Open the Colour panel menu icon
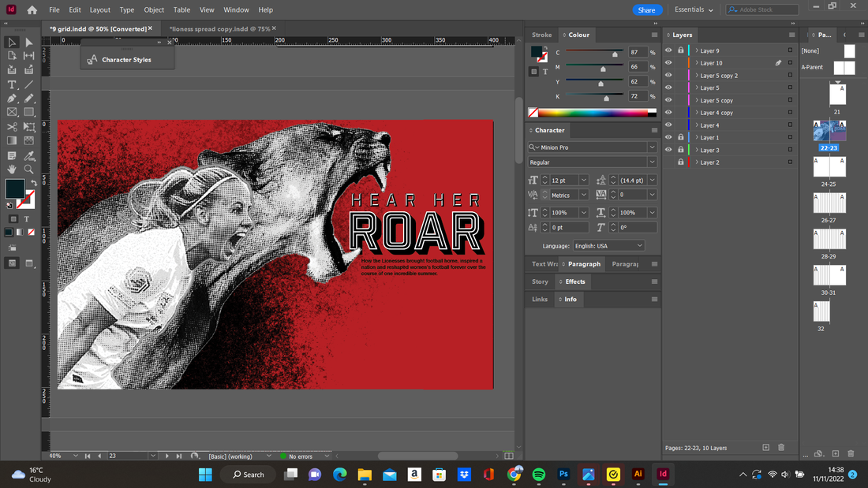This screenshot has width=868, height=488. tap(654, 35)
